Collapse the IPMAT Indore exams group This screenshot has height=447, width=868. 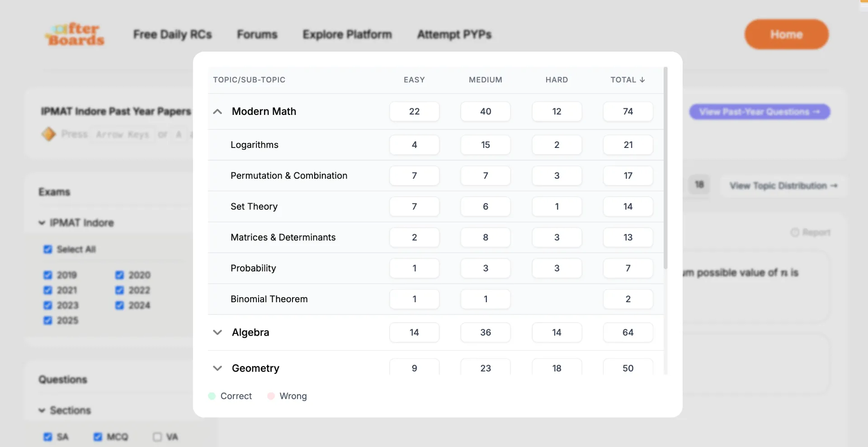(x=42, y=223)
